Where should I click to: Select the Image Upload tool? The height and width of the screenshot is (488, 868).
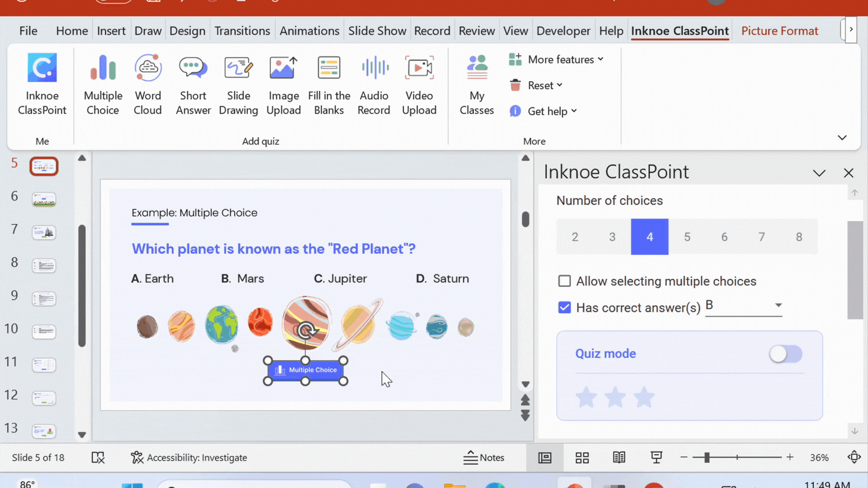click(283, 84)
